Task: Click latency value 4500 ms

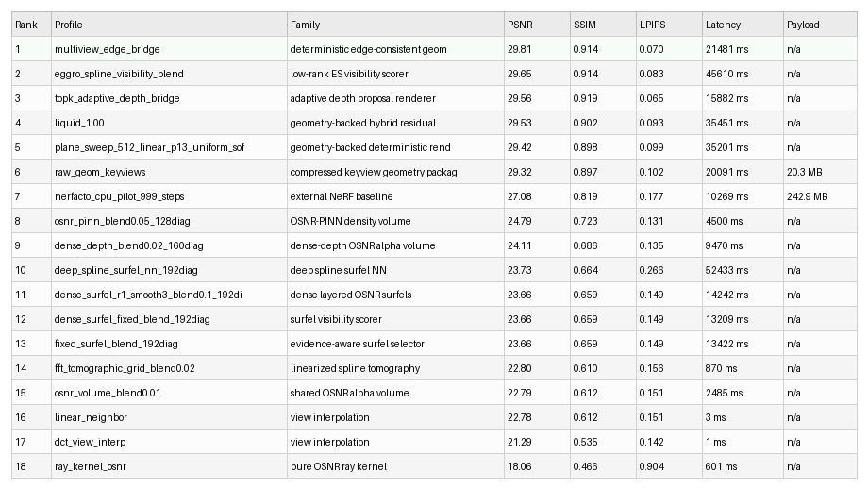Action: (x=724, y=221)
